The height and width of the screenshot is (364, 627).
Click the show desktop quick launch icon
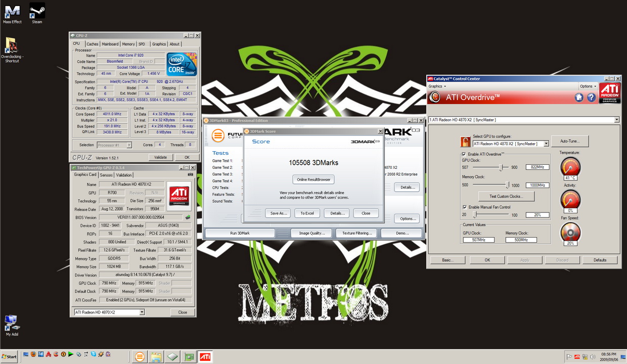(x=26, y=354)
